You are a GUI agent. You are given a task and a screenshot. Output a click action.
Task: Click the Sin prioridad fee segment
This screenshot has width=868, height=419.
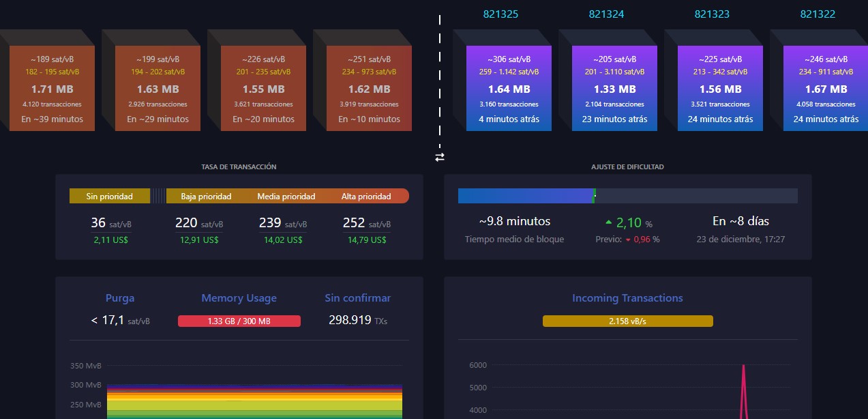[110, 196]
